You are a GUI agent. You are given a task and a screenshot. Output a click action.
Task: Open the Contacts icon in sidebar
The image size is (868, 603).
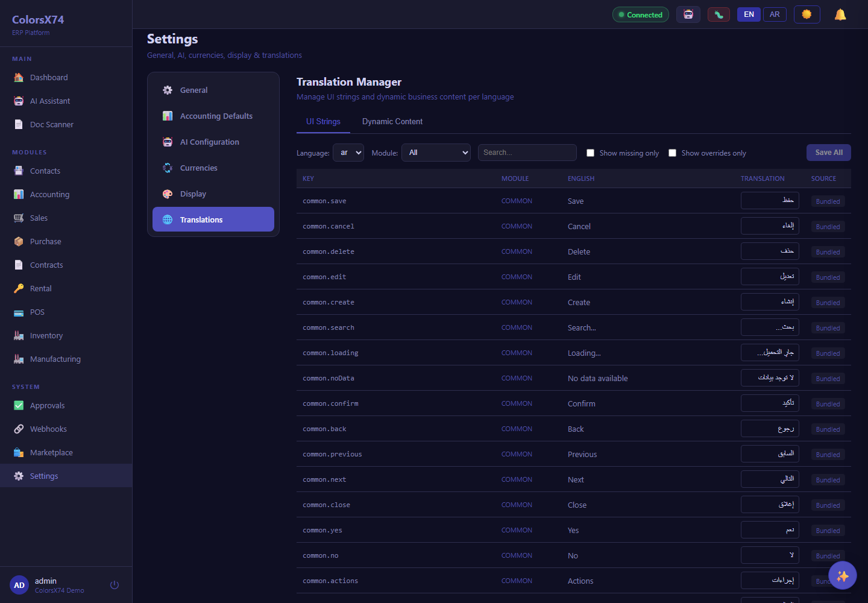click(19, 171)
